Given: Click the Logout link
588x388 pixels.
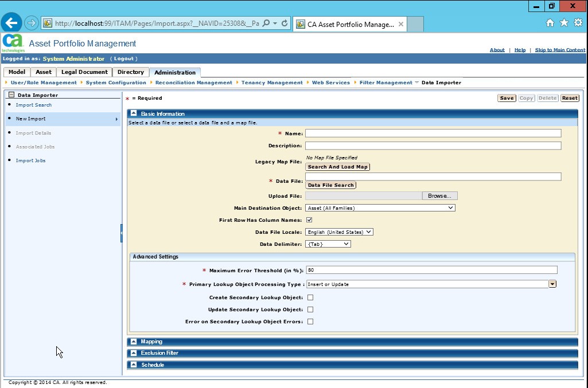Looking at the screenshot, I should click(x=124, y=58).
